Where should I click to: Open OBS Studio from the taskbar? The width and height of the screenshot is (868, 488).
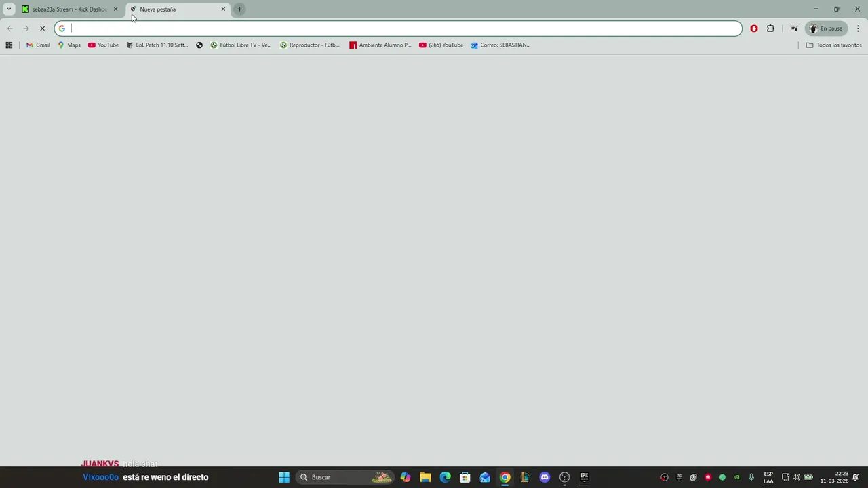[x=564, y=477]
